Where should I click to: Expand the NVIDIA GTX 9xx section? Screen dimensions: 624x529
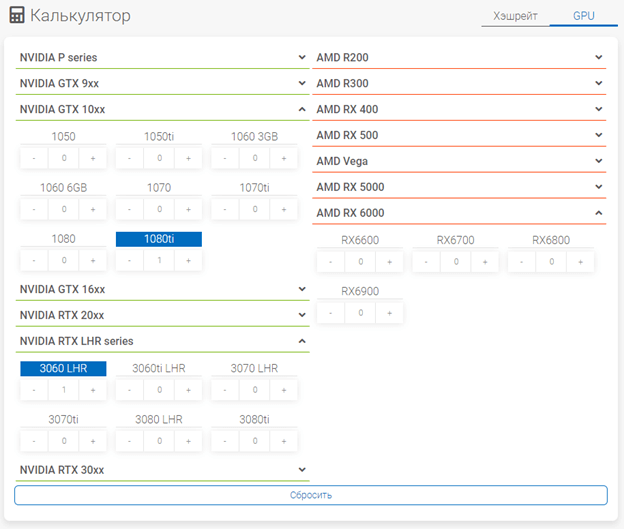coord(162,83)
